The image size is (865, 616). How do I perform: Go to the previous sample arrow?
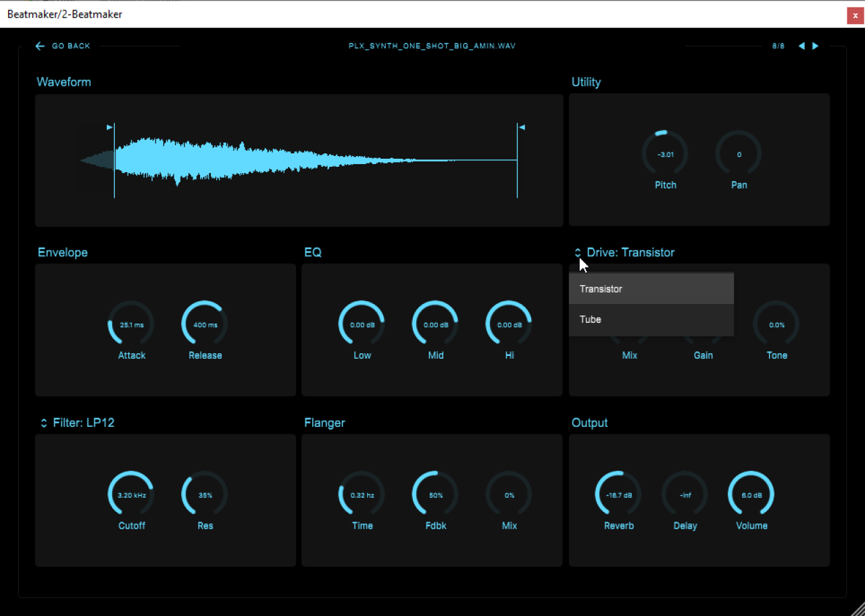tap(801, 46)
